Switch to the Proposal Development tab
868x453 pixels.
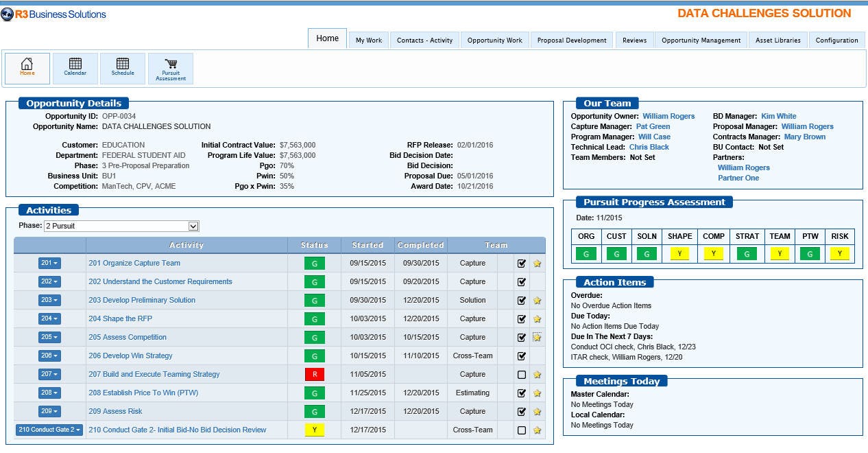tap(571, 40)
